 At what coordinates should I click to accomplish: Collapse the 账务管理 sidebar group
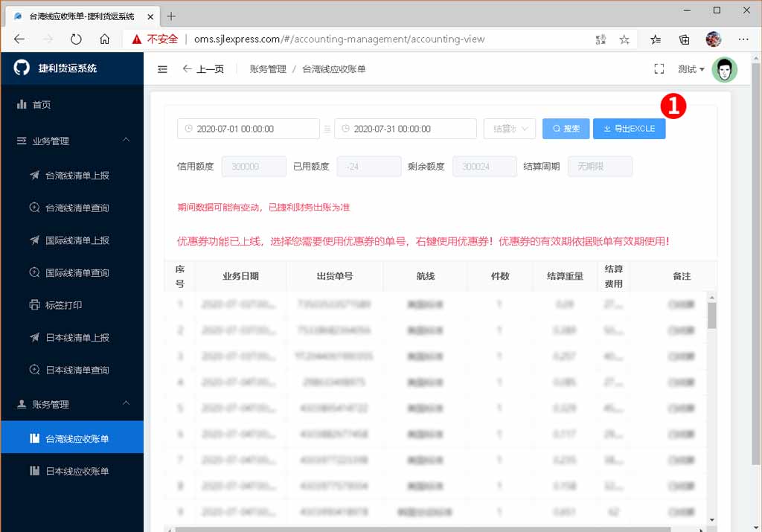coord(72,404)
